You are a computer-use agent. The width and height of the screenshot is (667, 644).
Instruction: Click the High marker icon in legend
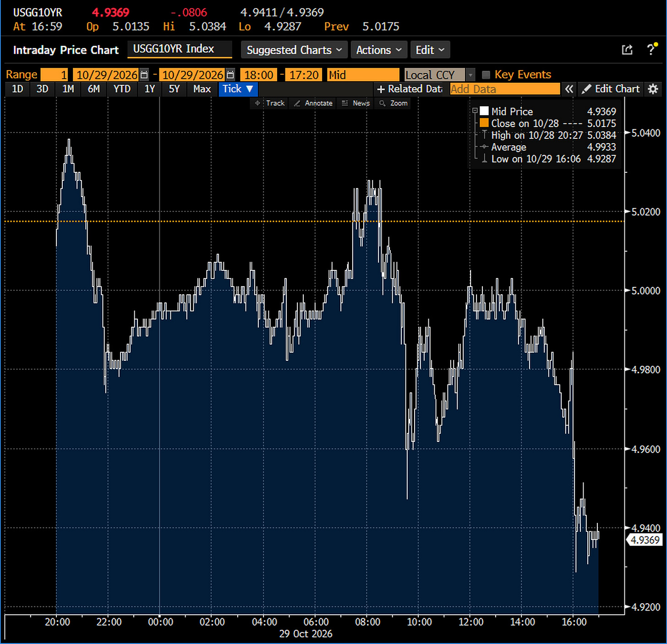point(484,135)
